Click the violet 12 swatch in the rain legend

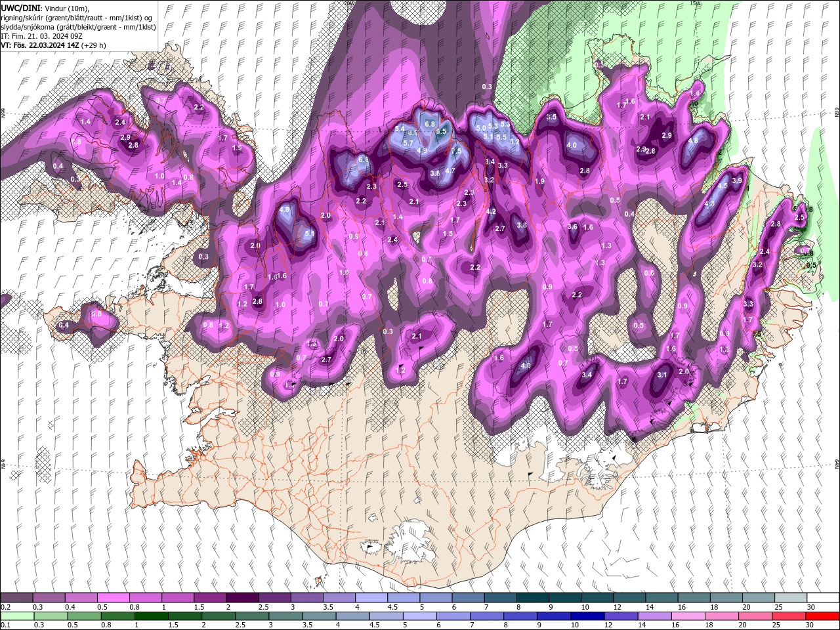coord(621,616)
